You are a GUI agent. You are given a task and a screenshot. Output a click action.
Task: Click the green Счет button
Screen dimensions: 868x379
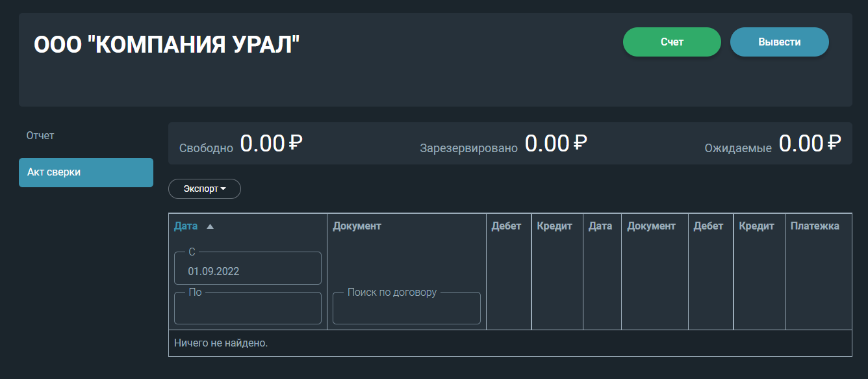point(672,42)
